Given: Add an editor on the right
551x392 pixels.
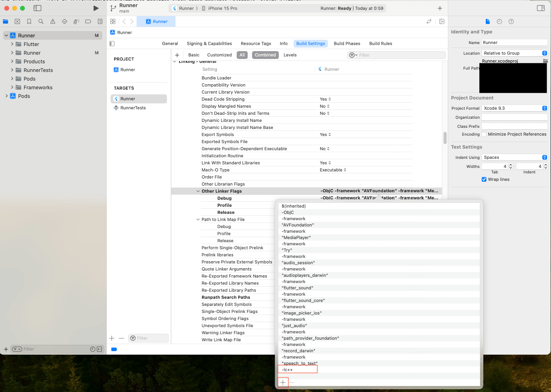Looking at the screenshot, I should click(x=442, y=22).
